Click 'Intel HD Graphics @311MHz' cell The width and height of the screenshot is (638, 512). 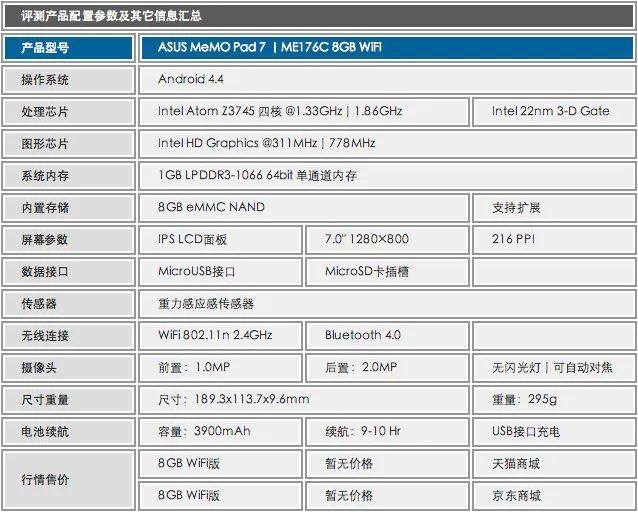tap(387, 144)
